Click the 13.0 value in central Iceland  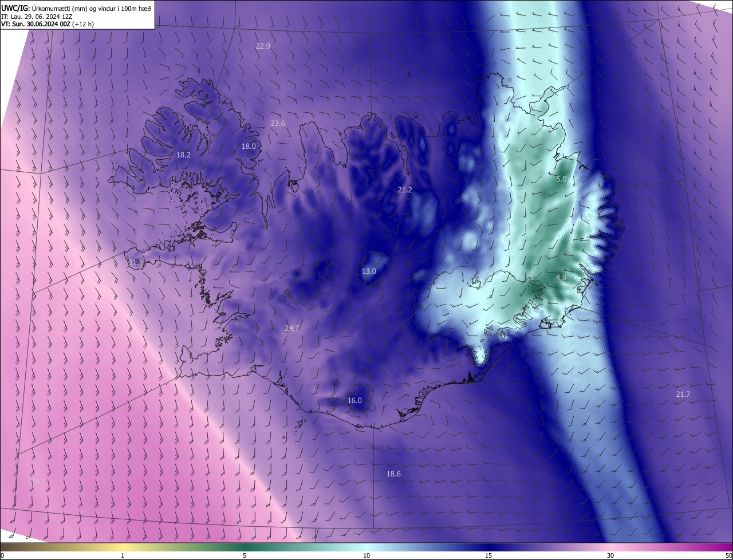click(x=369, y=271)
